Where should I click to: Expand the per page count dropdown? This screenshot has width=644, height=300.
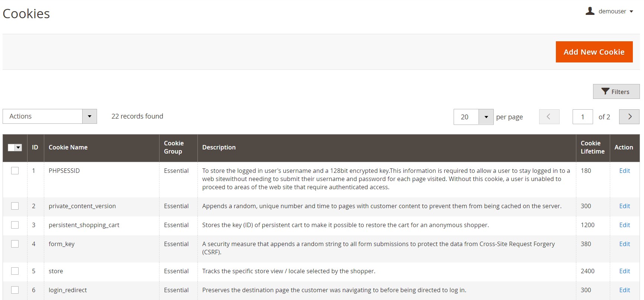pos(486,117)
